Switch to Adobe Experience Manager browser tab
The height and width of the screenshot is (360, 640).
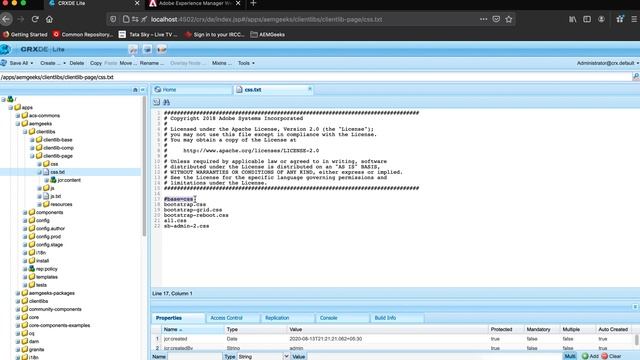pyautogui.click(x=195, y=4)
